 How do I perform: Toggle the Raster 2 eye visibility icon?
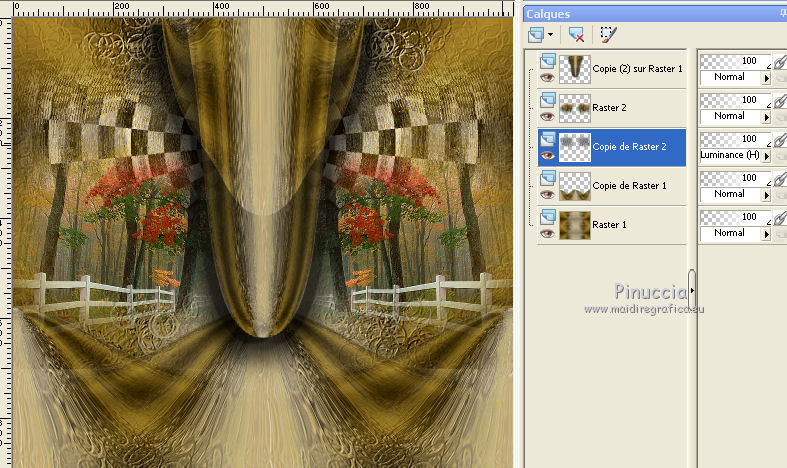tap(548, 116)
